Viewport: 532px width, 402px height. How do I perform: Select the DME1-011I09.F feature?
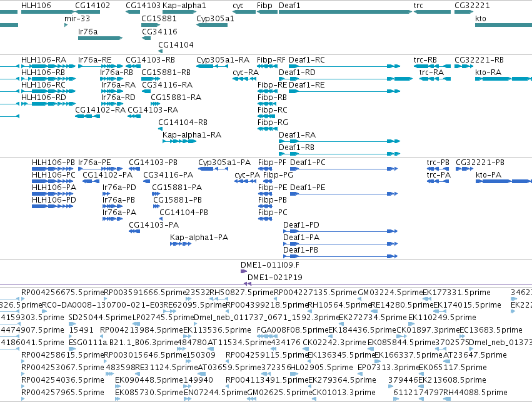pos(244,271)
